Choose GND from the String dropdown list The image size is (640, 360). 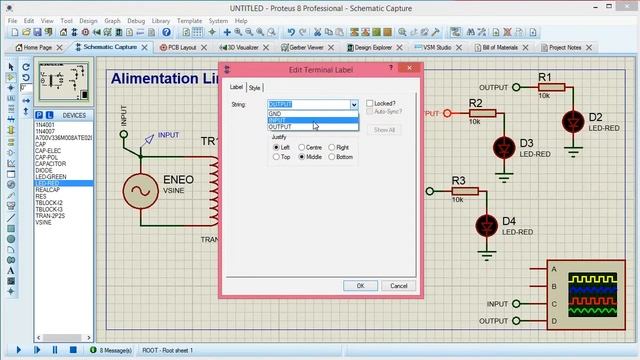[x=313, y=113]
